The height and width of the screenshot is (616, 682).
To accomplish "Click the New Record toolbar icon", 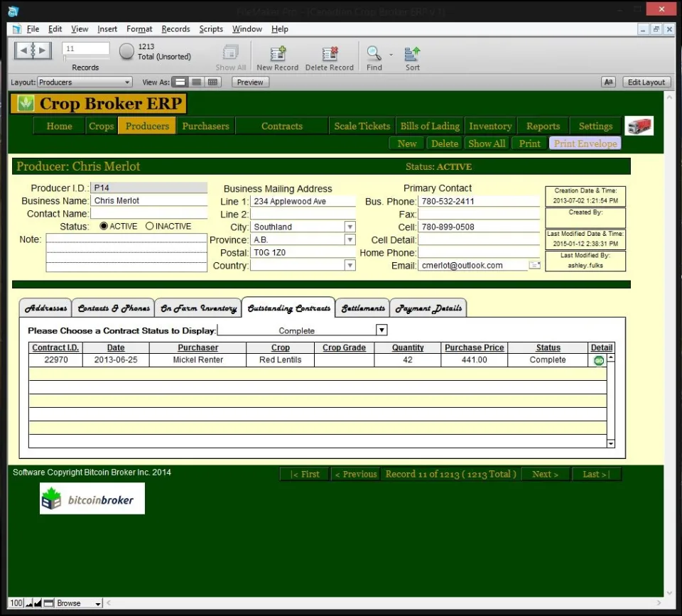I will pos(278,53).
